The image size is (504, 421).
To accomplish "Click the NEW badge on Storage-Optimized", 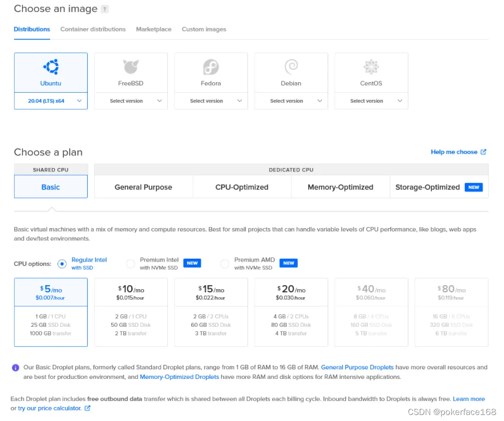I will [474, 187].
